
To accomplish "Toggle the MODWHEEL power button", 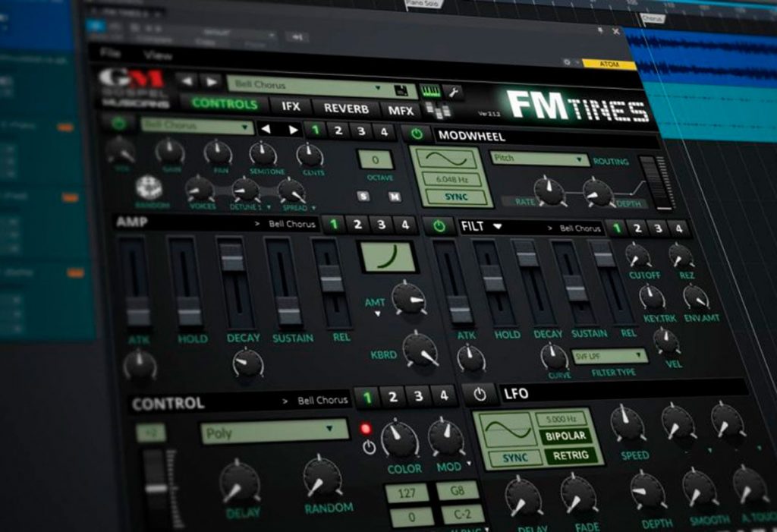I will click(x=417, y=134).
